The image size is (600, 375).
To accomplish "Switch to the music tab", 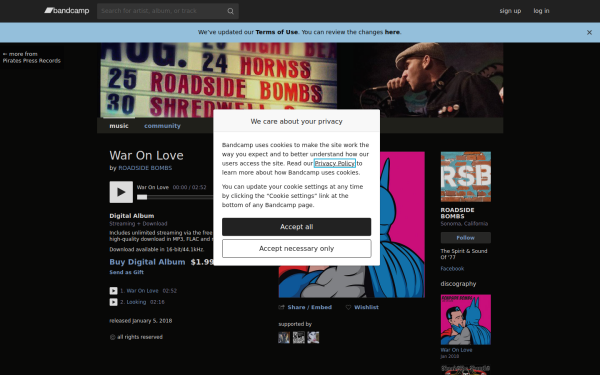I will click(x=119, y=126).
